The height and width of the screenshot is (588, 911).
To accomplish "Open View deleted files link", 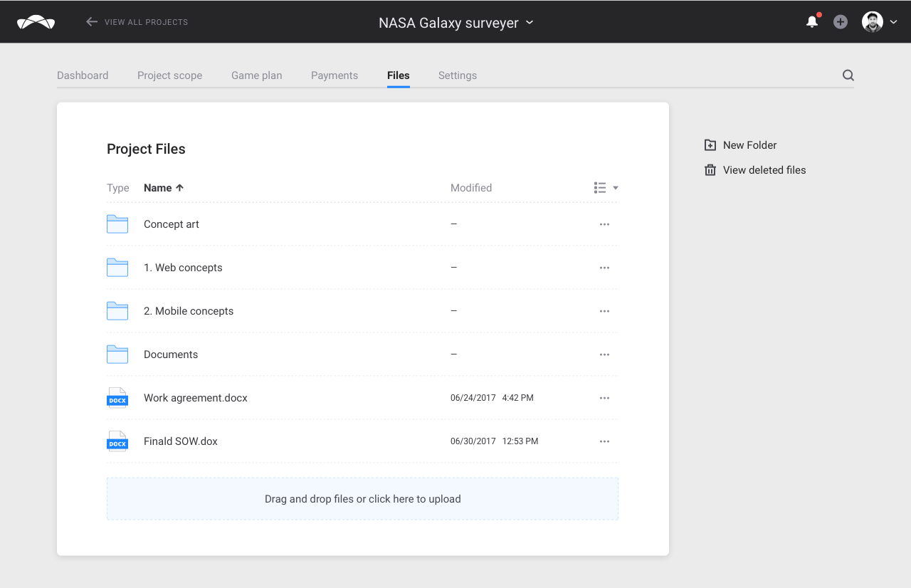I will [x=764, y=170].
